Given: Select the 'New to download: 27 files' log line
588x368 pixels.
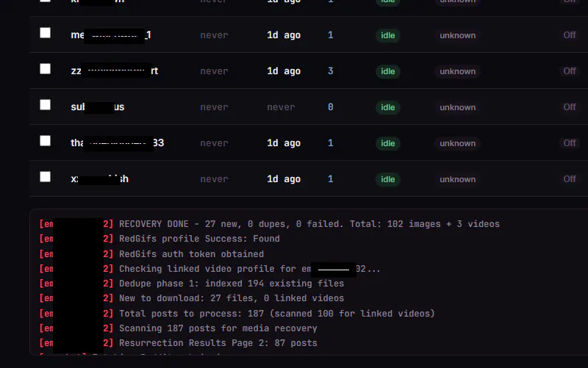Looking at the screenshot, I should tap(192, 298).
